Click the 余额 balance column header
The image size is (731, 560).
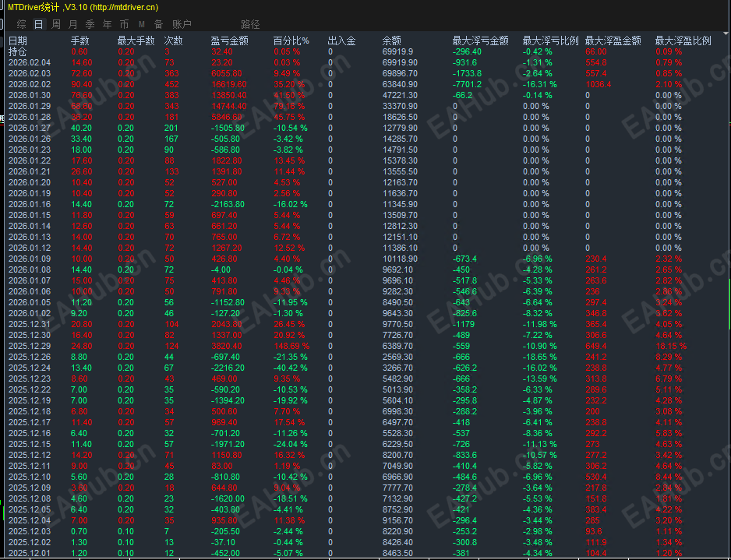(x=391, y=41)
